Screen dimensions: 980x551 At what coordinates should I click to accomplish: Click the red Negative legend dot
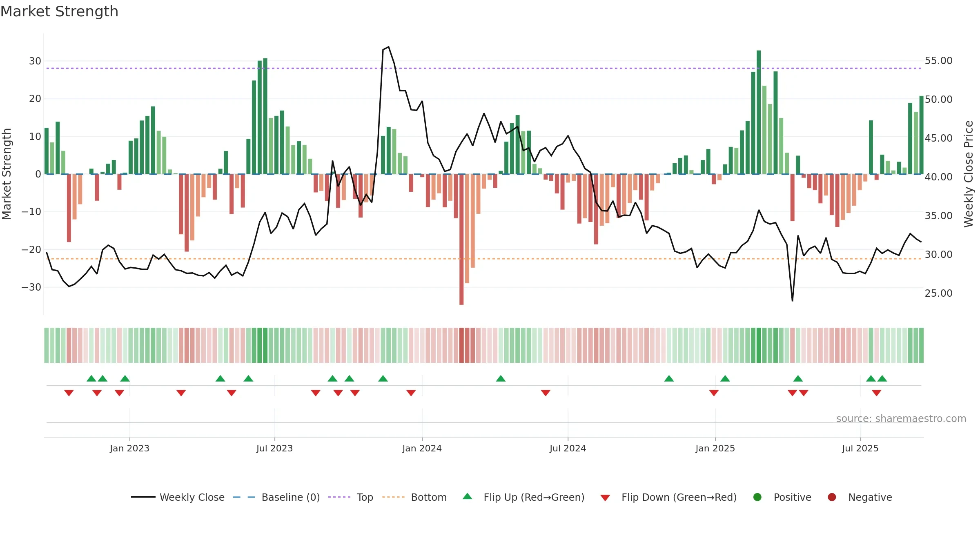pyautogui.click(x=832, y=497)
